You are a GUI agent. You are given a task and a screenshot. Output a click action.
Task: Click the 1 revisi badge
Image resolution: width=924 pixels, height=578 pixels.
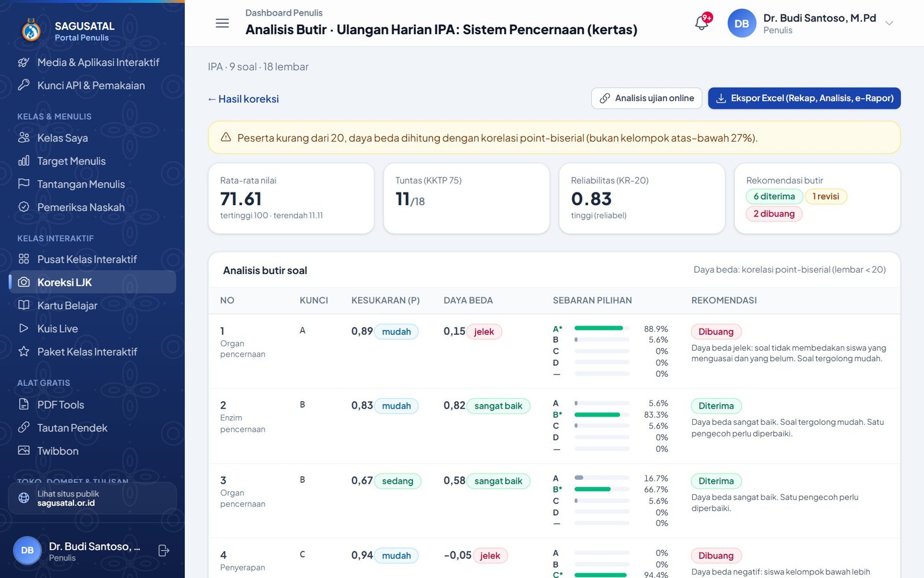pyautogui.click(x=826, y=197)
